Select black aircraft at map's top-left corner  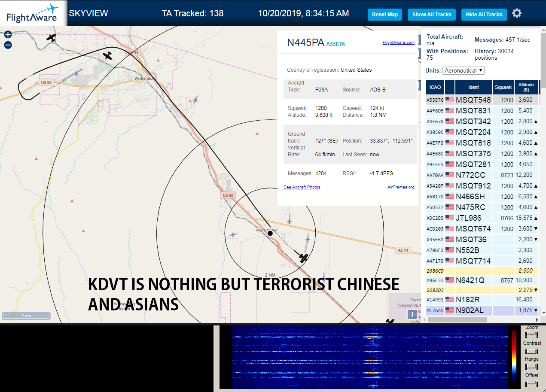51,38
